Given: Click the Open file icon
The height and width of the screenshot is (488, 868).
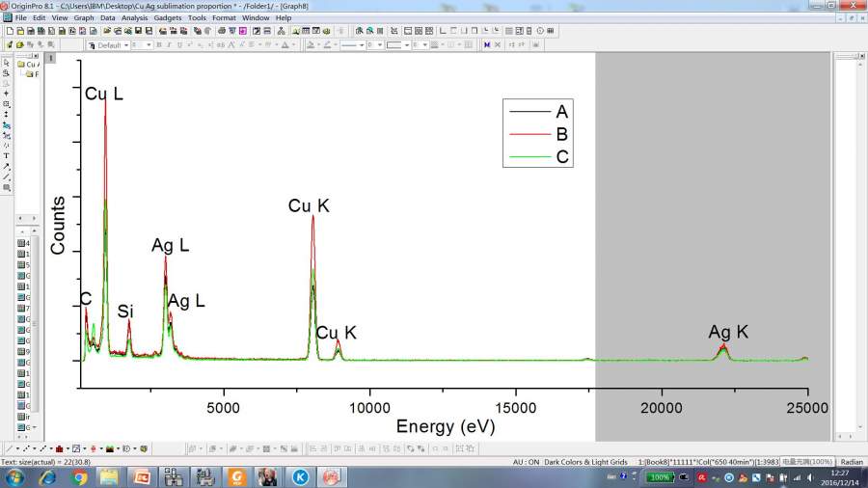Looking at the screenshot, I should pyautogui.click(x=107, y=31).
